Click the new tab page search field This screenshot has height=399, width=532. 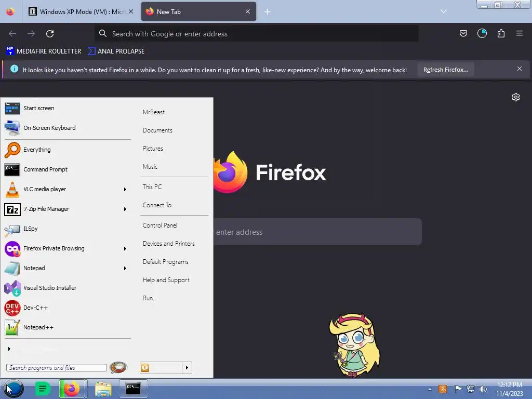click(x=317, y=232)
